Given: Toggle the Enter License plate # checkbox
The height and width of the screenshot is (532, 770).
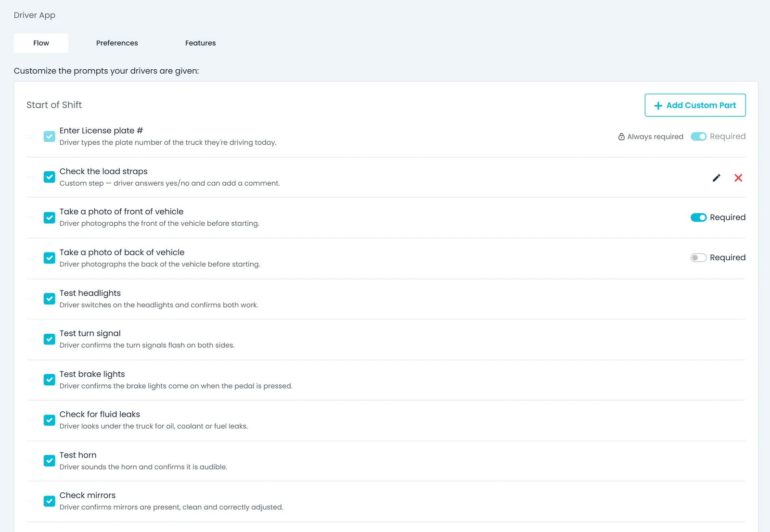Looking at the screenshot, I should (x=50, y=137).
